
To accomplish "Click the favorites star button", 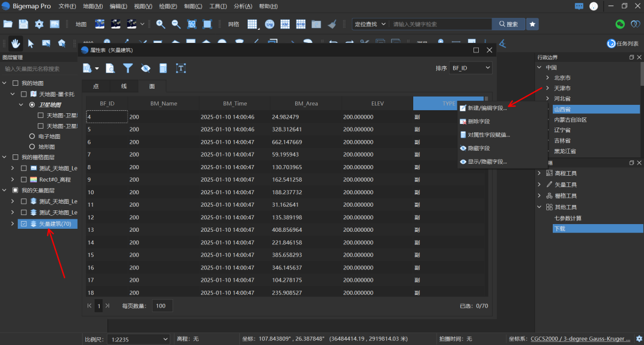I will tap(532, 24).
